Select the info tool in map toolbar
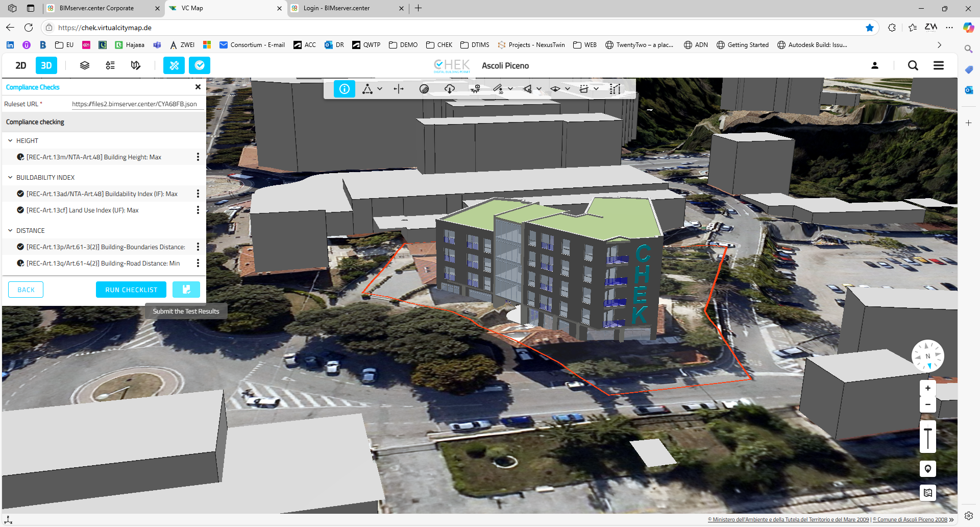The height and width of the screenshot is (527, 980). tap(345, 89)
